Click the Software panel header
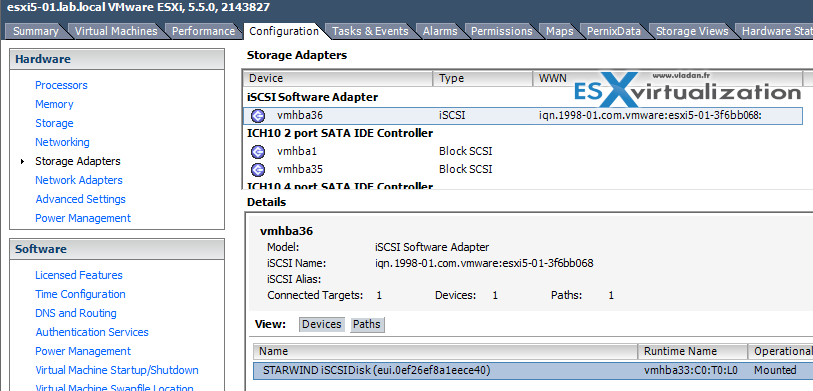This screenshot has height=391, width=813. click(117, 249)
